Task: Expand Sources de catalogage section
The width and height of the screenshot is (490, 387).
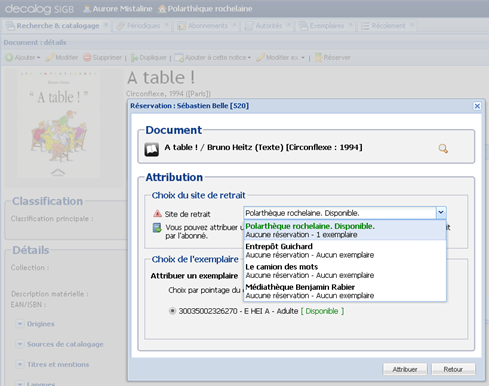Action: pyautogui.click(x=20, y=344)
